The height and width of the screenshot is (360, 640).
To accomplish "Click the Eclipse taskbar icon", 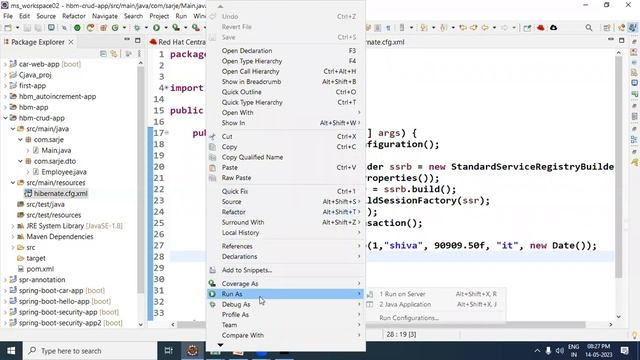I will click(x=192, y=351).
